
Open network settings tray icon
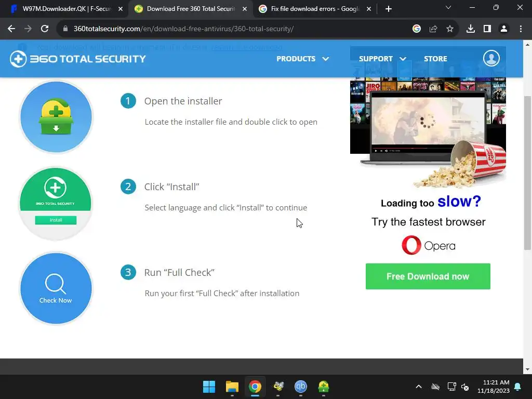point(451,387)
